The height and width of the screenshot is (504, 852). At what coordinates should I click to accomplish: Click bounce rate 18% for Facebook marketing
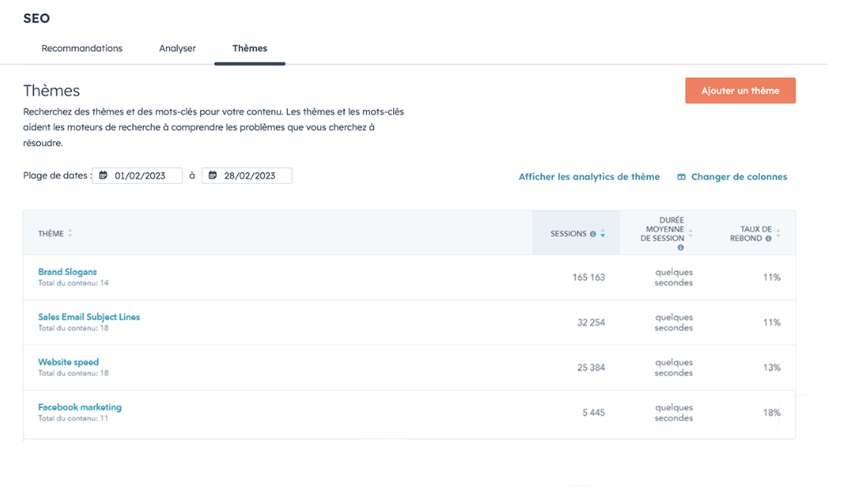tap(772, 413)
